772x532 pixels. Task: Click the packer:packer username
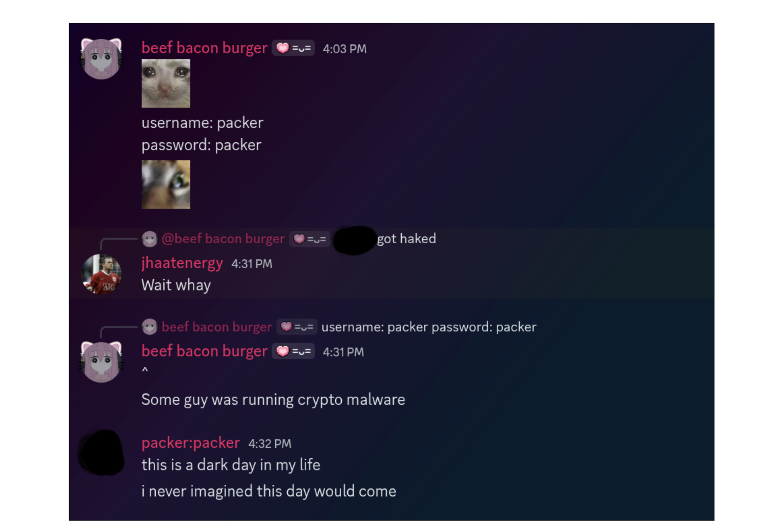coord(191,443)
